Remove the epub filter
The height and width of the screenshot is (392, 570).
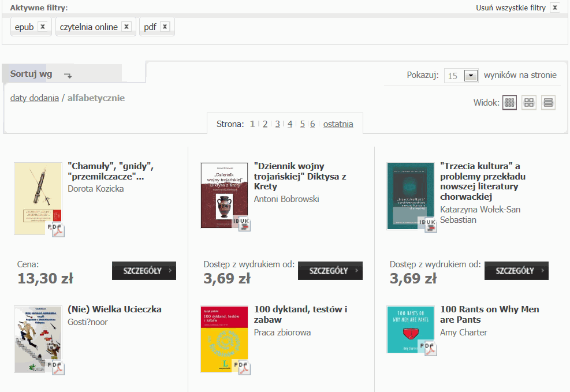(x=42, y=27)
